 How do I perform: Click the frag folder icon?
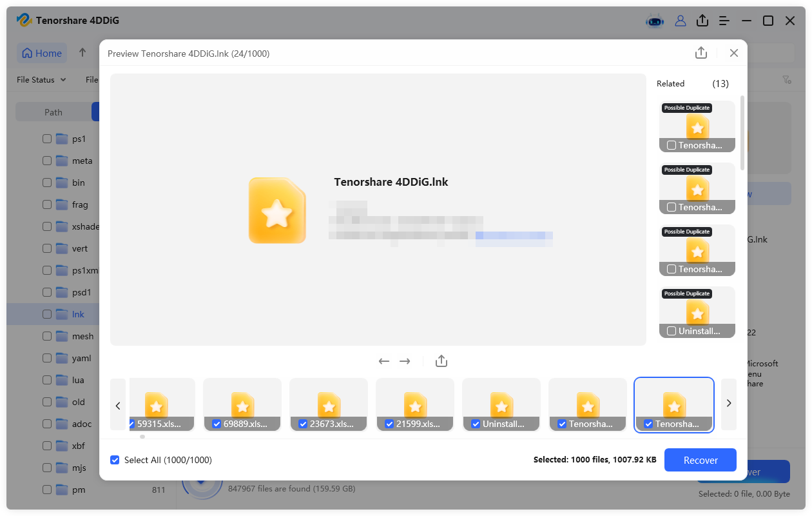coord(62,204)
